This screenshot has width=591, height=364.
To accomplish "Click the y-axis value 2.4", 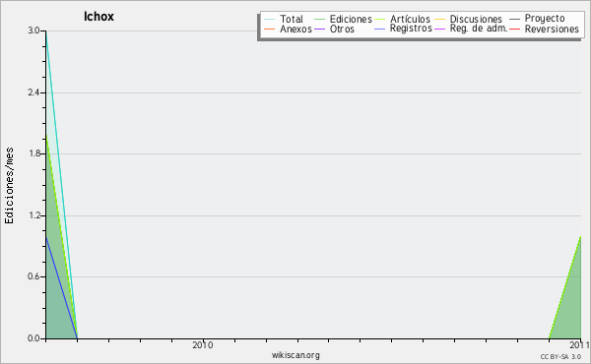I will 33,92.
